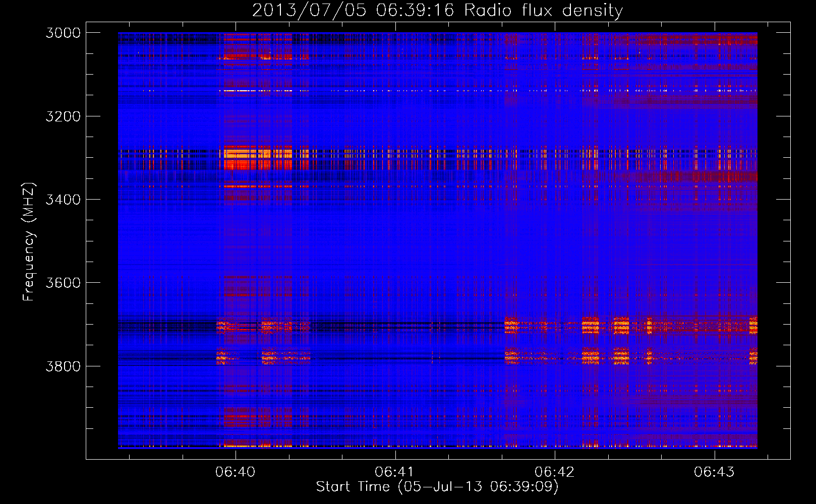Select the '3000' frequency axis label
The width and height of the screenshot is (816, 504).
[x=63, y=33]
